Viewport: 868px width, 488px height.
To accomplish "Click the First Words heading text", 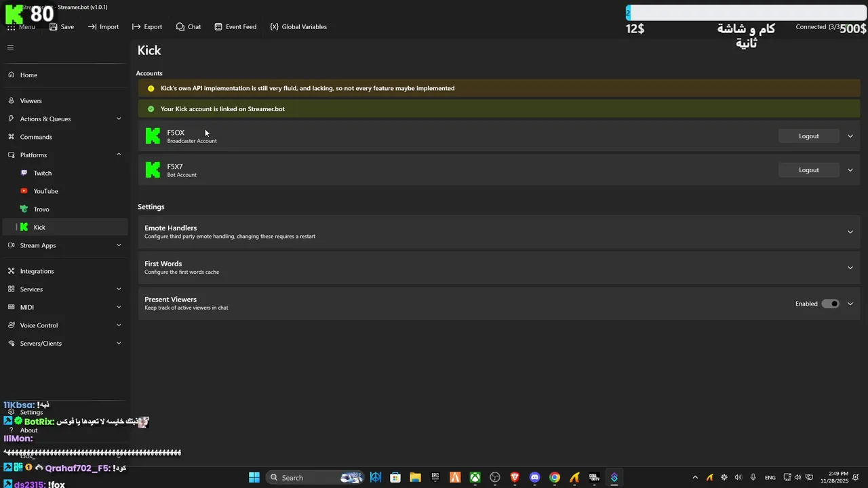I will click(x=163, y=264).
